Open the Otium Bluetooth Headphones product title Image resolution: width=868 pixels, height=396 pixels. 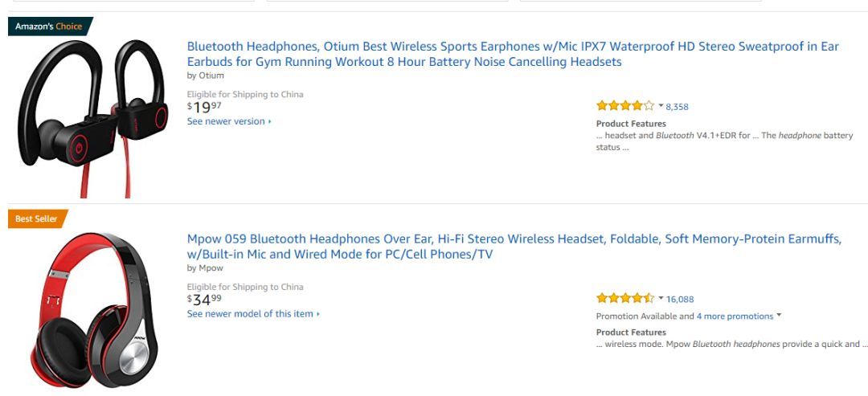pos(513,54)
